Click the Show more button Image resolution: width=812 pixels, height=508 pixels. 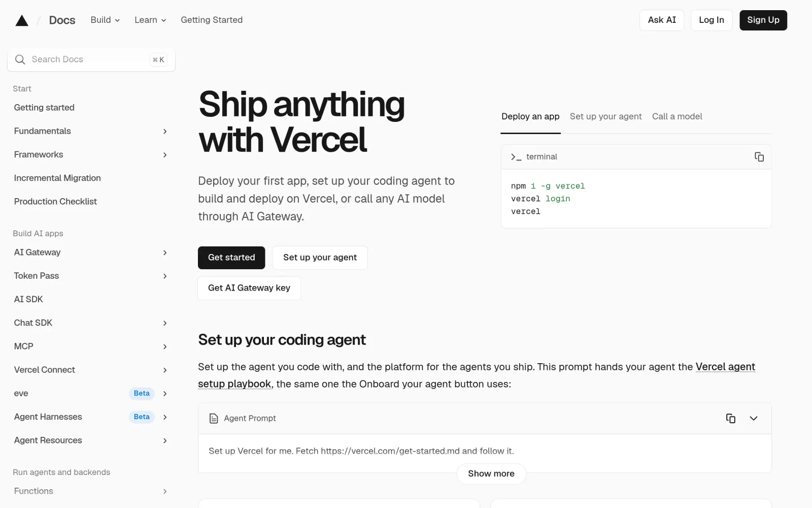point(491,473)
